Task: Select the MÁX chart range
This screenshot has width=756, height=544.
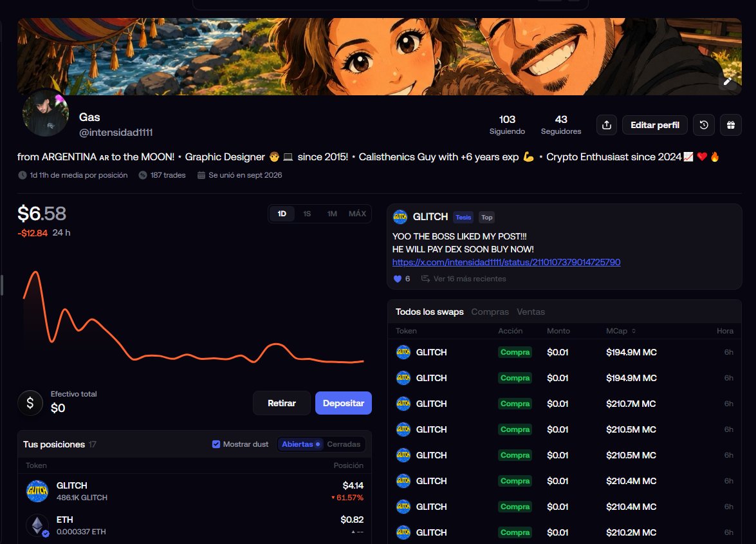Action: click(357, 214)
